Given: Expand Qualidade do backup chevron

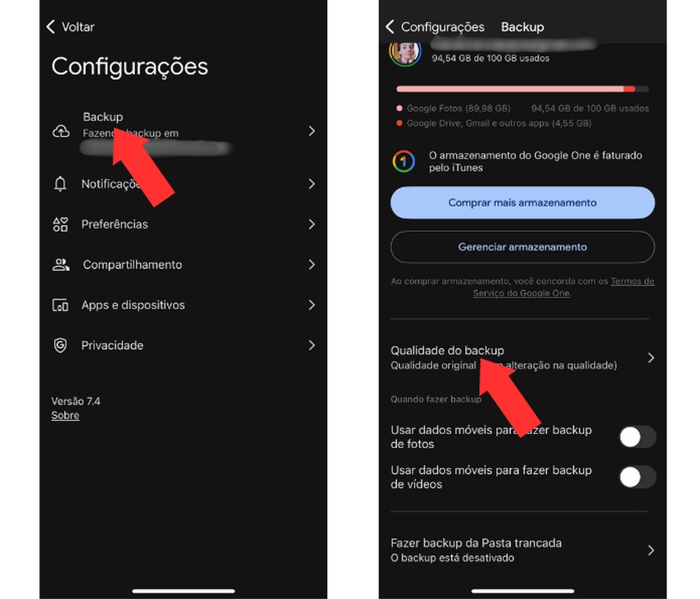Looking at the screenshot, I should click(x=651, y=358).
